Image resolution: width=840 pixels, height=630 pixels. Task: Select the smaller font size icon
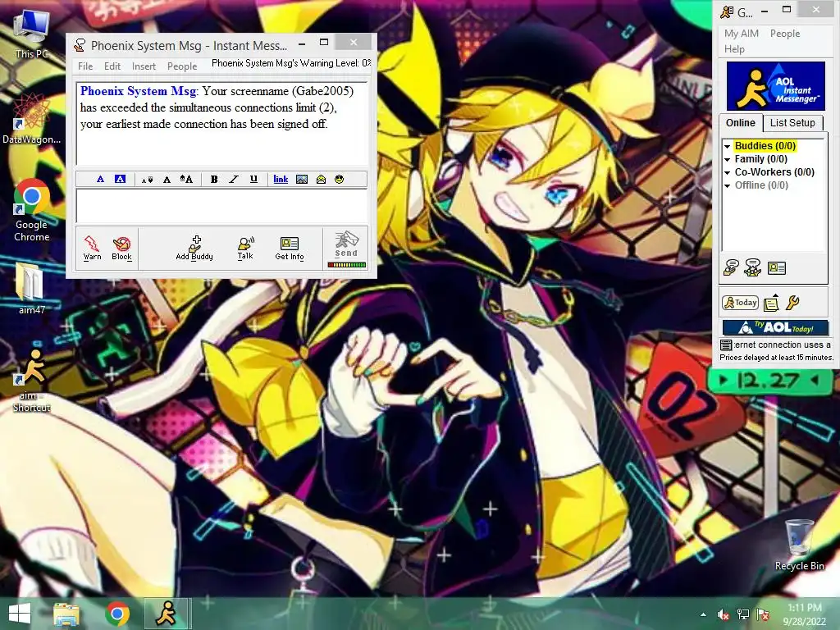click(x=147, y=180)
